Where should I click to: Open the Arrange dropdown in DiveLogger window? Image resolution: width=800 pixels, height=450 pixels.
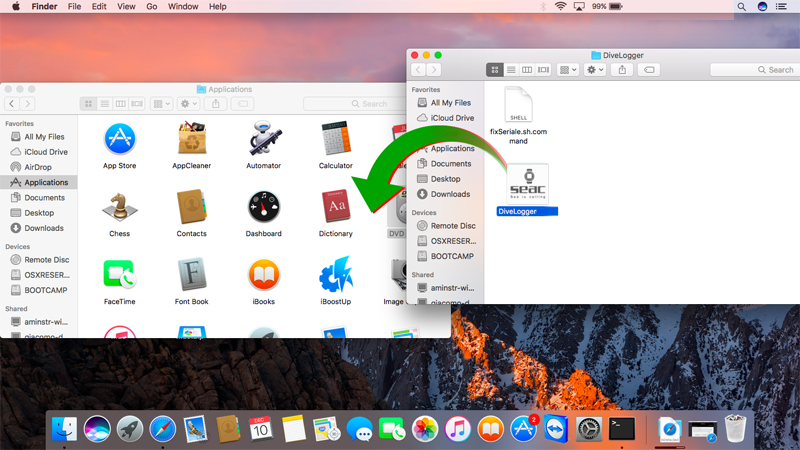tap(568, 70)
